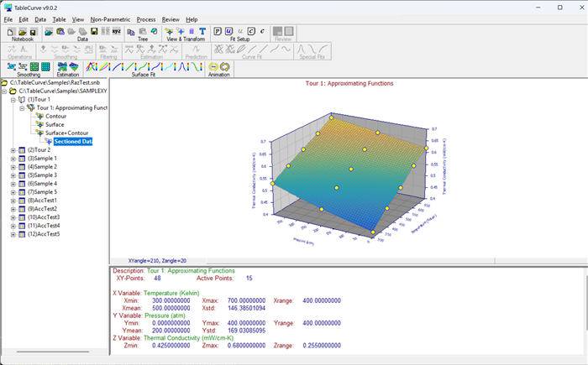Expand the (10)AccTest3 node
Image resolution: width=588 pixels, height=365 pixels.
13,217
